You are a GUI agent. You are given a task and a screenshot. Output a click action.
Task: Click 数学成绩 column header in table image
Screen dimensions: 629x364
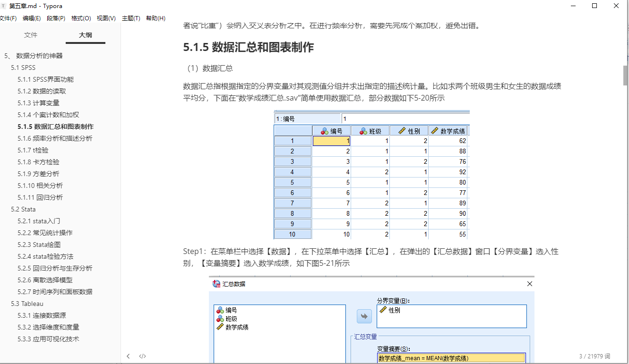pos(448,131)
